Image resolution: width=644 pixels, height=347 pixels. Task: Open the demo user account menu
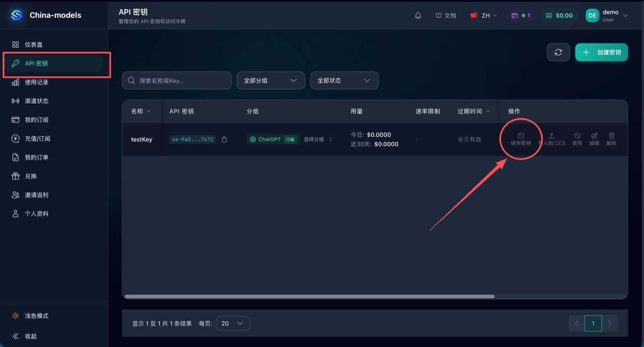click(607, 16)
